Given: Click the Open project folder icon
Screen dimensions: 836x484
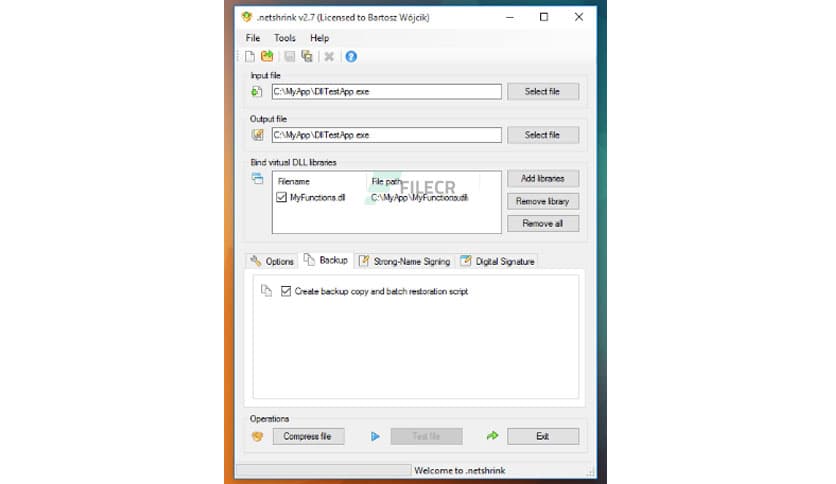Looking at the screenshot, I should click(267, 56).
